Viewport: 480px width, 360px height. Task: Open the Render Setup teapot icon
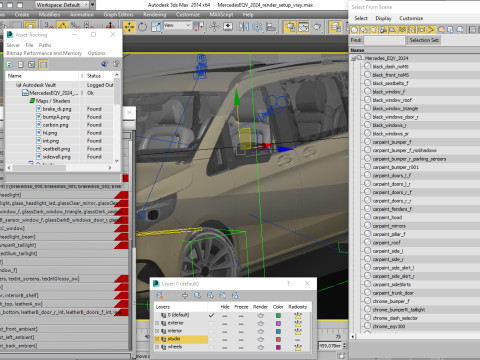point(290,27)
